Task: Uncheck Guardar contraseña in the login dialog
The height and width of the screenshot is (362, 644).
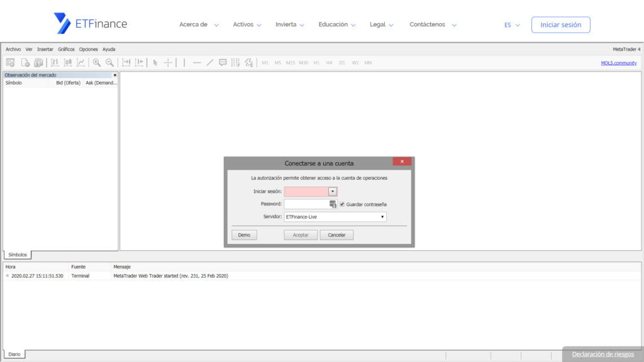Action: tap(341, 204)
